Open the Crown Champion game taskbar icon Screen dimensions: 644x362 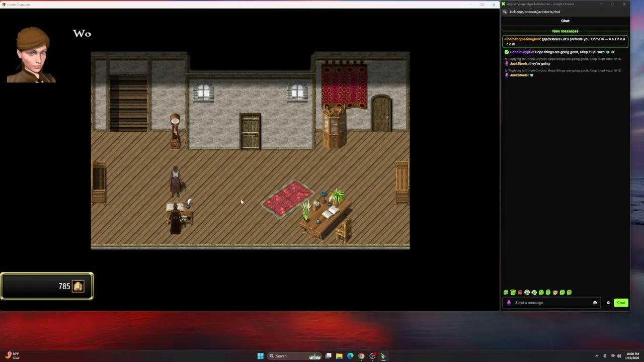(383, 356)
